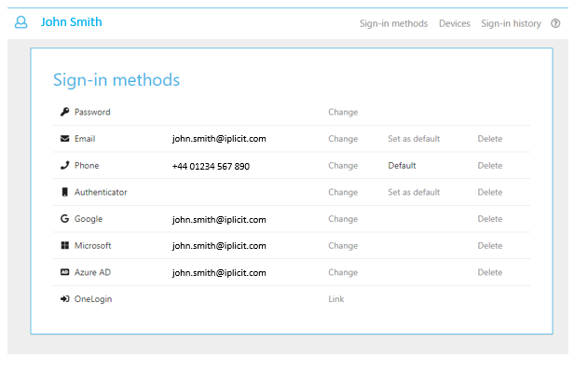Image resolution: width=588 pixels, height=370 pixels.
Task: Click the Google G icon
Action: coord(65,218)
